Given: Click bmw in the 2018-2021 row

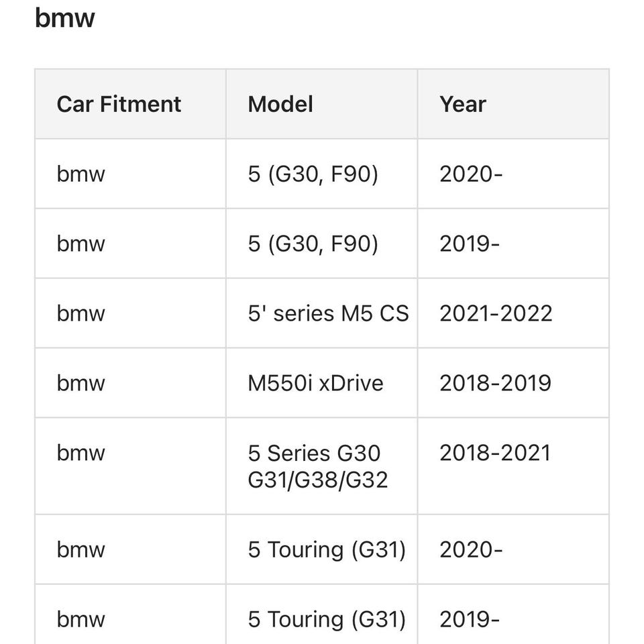Looking at the screenshot, I should point(81,453).
